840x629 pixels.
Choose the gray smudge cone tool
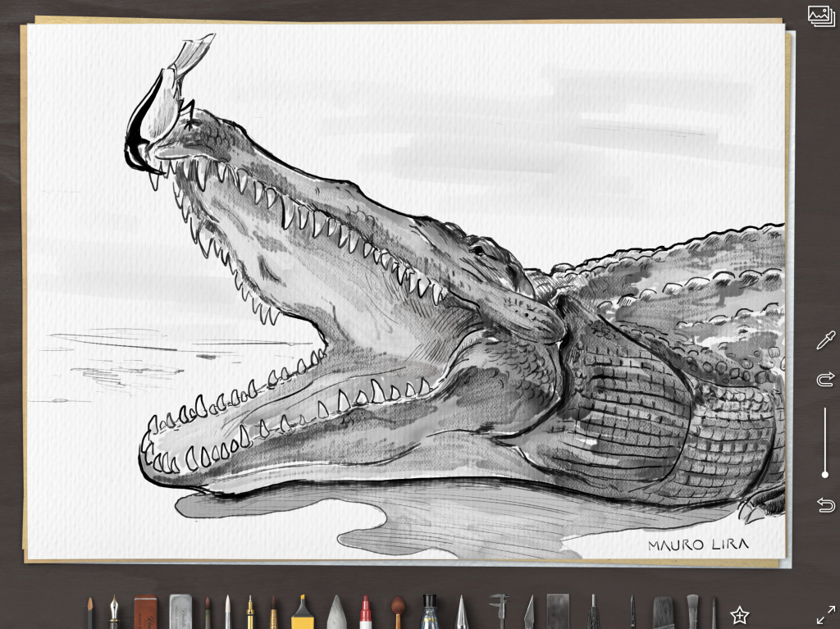pyautogui.click(x=336, y=612)
